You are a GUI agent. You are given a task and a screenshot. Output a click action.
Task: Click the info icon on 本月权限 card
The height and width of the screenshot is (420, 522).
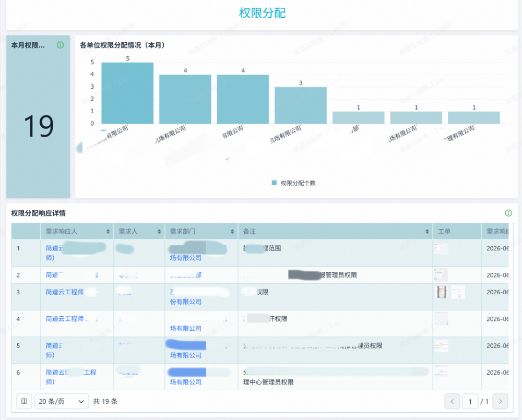[60, 45]
